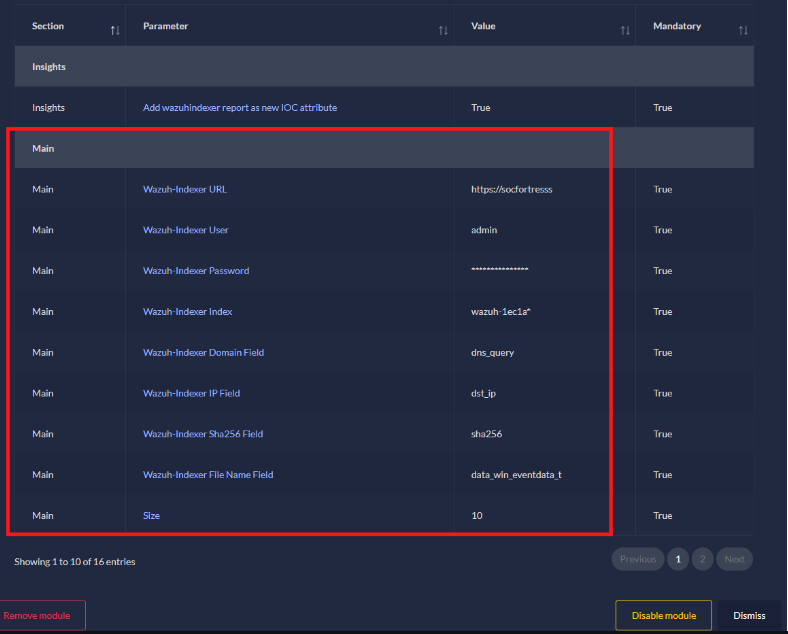Click the Remove module button
Viewport: 788px width, 634px height.
tap(42, 615)
